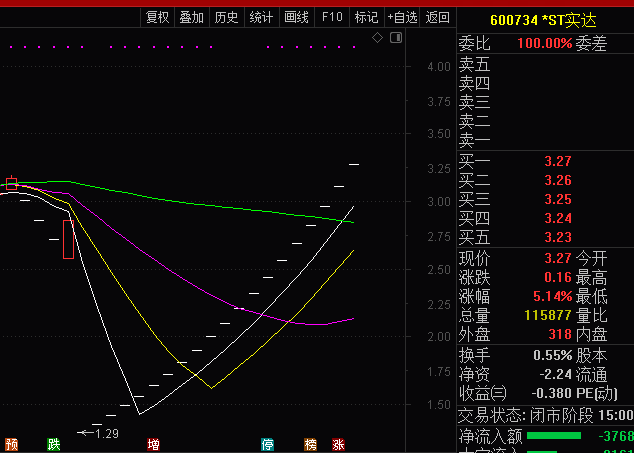
Task: Click the 量比 label
Action: pos(591,315)
